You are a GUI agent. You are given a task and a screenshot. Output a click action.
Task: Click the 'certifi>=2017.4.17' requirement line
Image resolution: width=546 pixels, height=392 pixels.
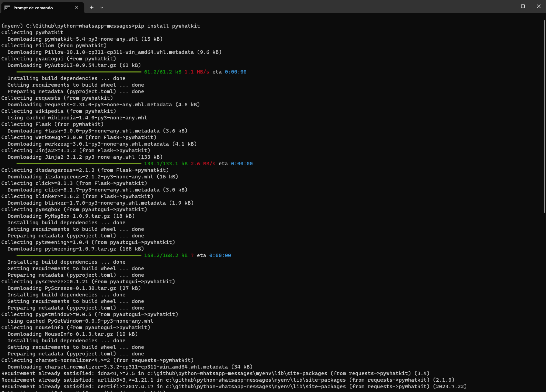234,386
